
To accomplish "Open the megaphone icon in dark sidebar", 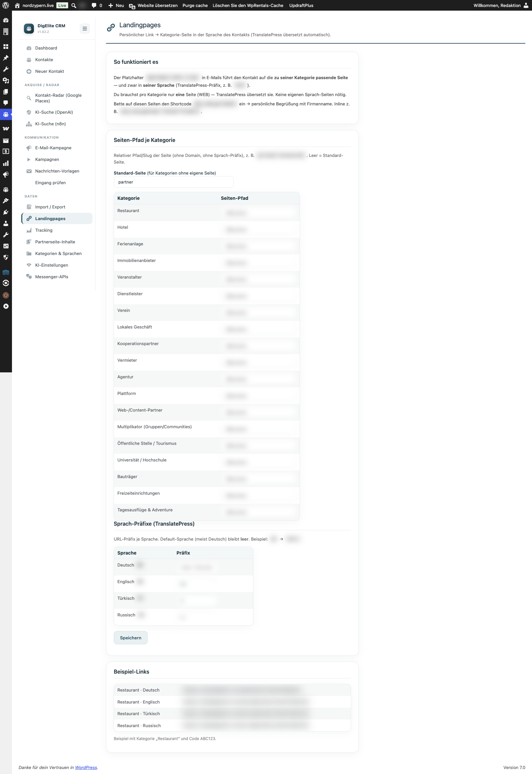I will 6,175.
